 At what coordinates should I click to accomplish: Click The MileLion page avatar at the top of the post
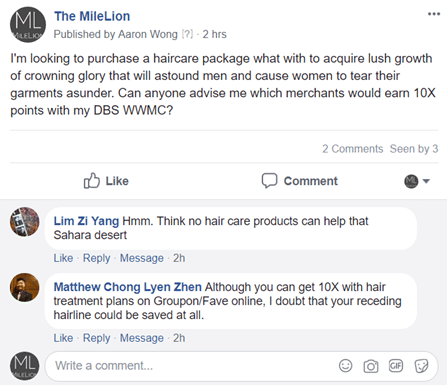click(28, 25)
